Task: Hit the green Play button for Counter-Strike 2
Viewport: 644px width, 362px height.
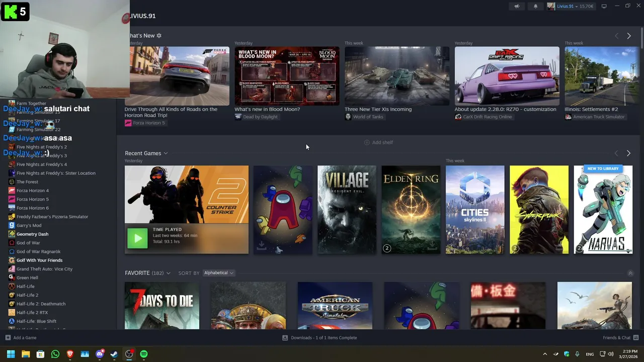Action: pyautogui.click(x=137, y=238)
